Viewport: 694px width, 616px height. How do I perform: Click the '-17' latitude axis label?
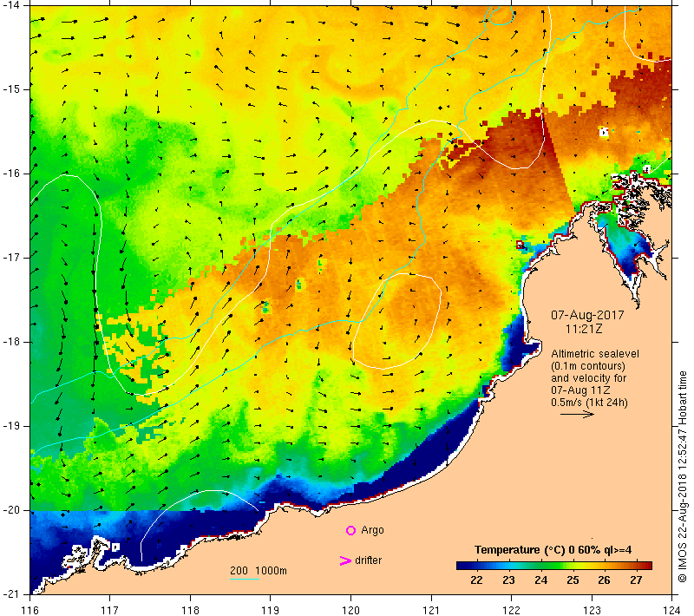point(10,258)
